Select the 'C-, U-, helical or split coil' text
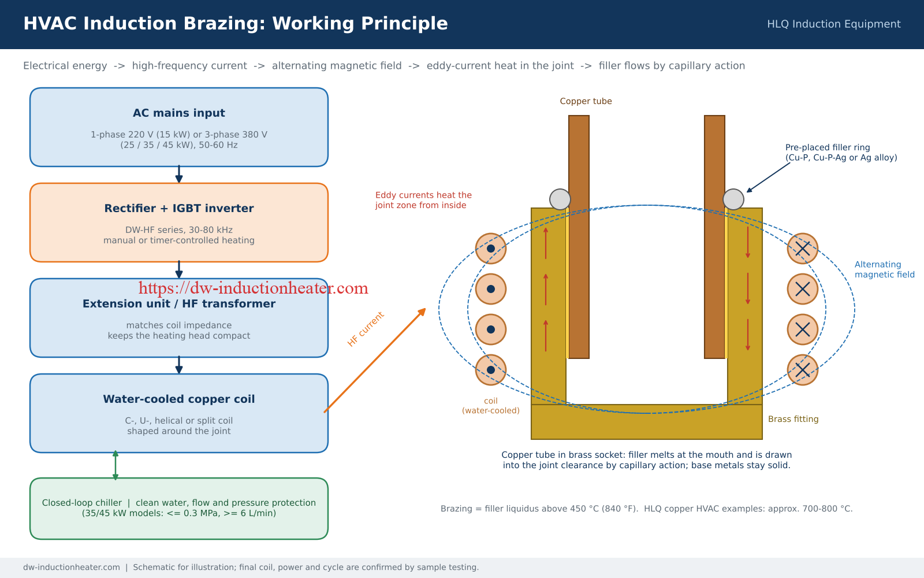The width and height of the screenshot is (924, 578). [x=179, y=421]
